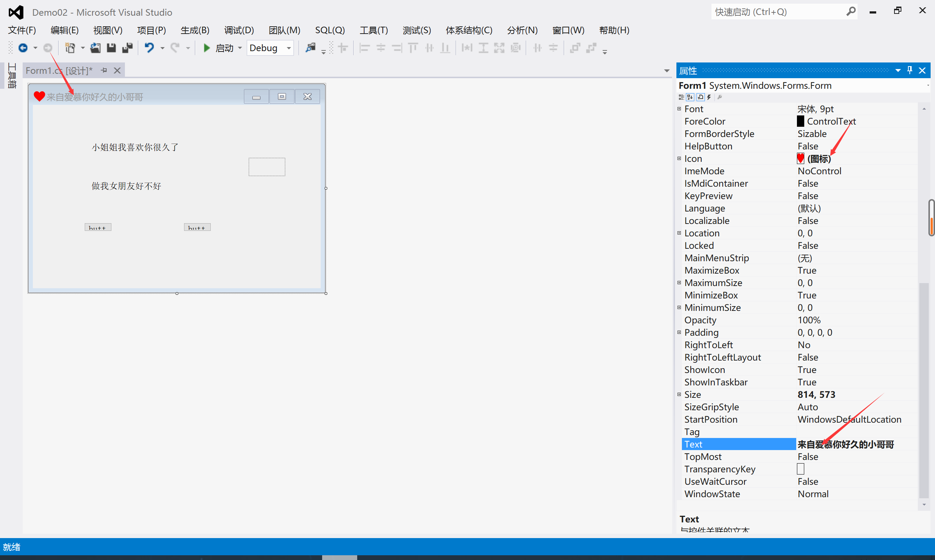
Task: Open the 编辑(E) menu
Action: click(65, 30)
